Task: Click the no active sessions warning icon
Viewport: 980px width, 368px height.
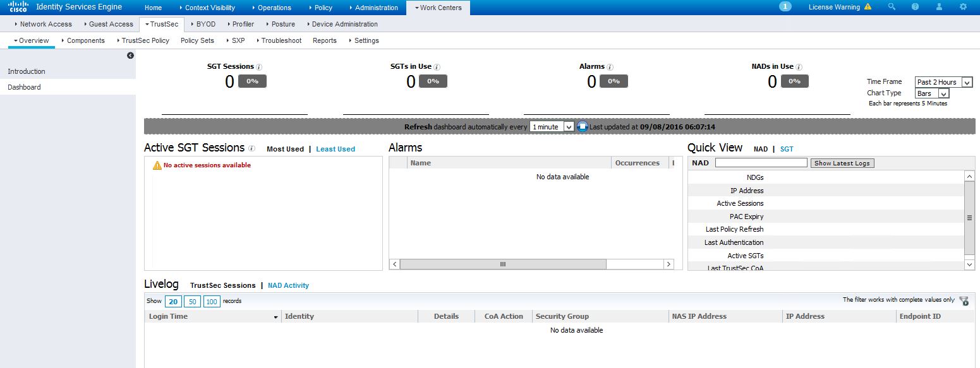Action: 157,165
